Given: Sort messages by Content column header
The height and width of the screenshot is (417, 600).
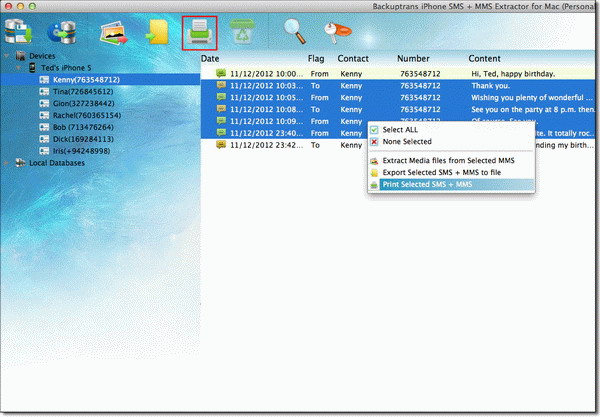Looking at the screenshot, I should tap(484, 59).
